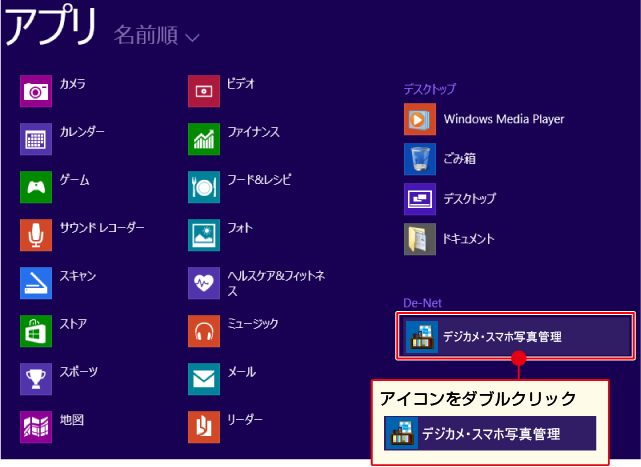
Task: Click the De-Net group header
Action: pyautogui.click(x=422, y=303)
